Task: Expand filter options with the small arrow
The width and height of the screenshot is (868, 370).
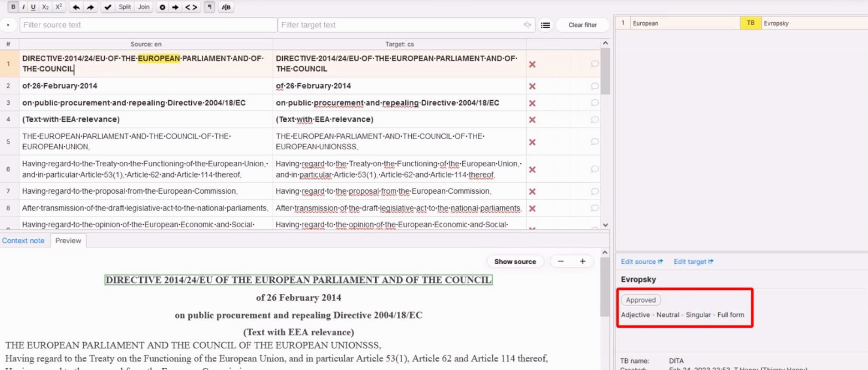Action: 8,25
